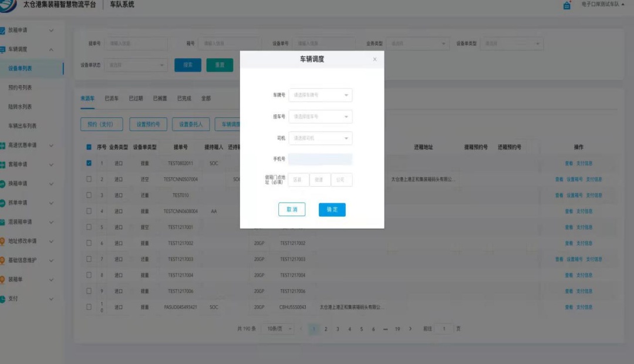The width and height of the screenshot is (634, 364).
Task: Expand the 高速优惠申请 sidebar chevron
Action: pos(51,146)
